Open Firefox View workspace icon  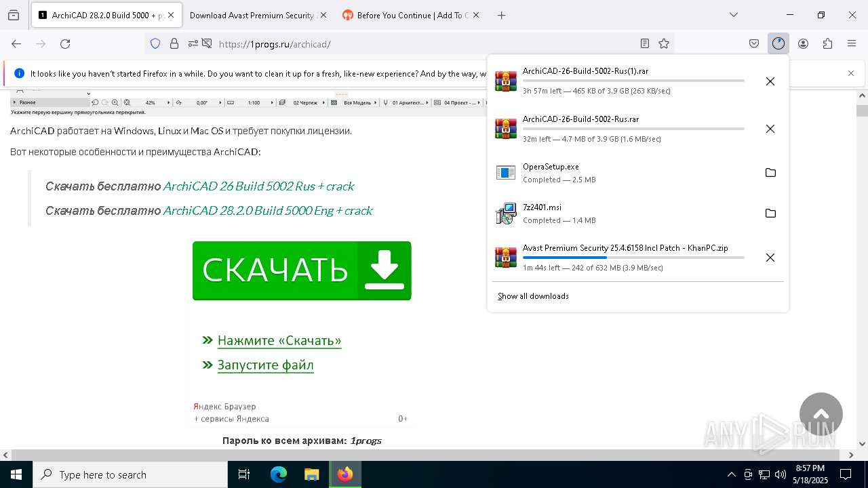pyautogui.click(x=14, y=15)
